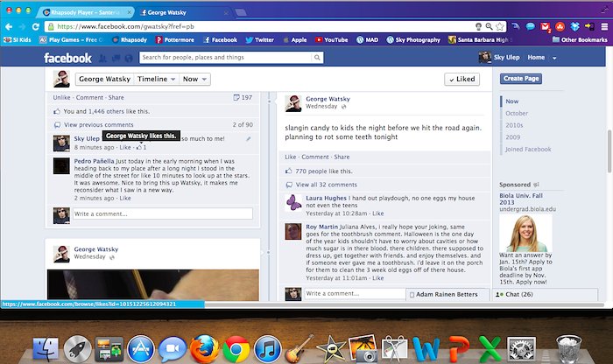This screenshot has width=613, height=364.
Task: Click Home in the Facebook header
Action: click(536, 58)
